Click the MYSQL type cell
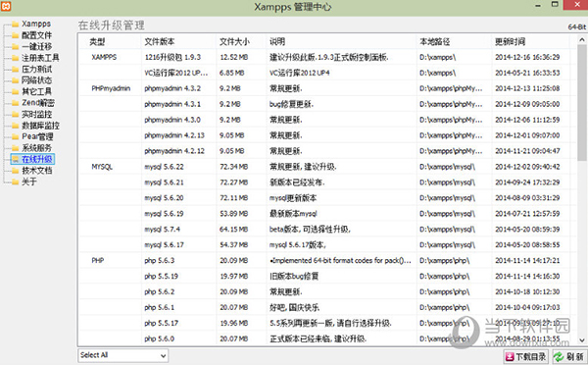Screen dimensions: 588x365 tap(102, 167)
